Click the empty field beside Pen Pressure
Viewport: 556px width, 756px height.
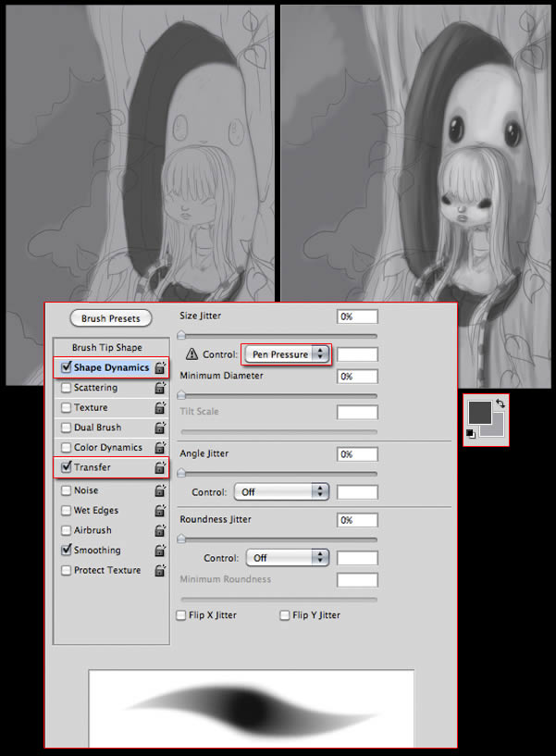point(357,354)
